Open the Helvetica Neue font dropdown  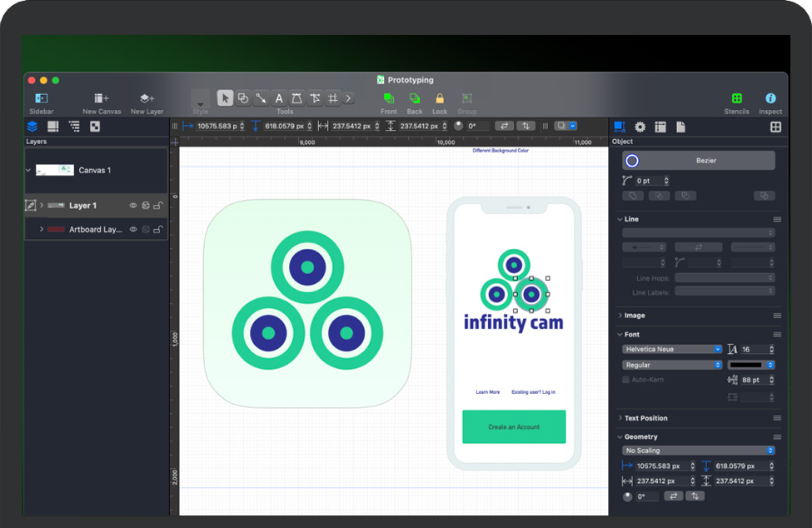click(x=672, y=350)
